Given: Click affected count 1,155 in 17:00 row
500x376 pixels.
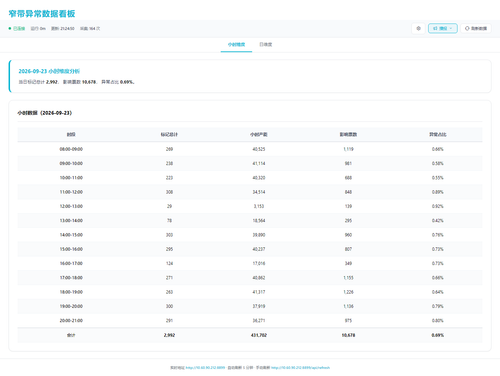Looking at the screenshot, I should [x=348, y=278].
